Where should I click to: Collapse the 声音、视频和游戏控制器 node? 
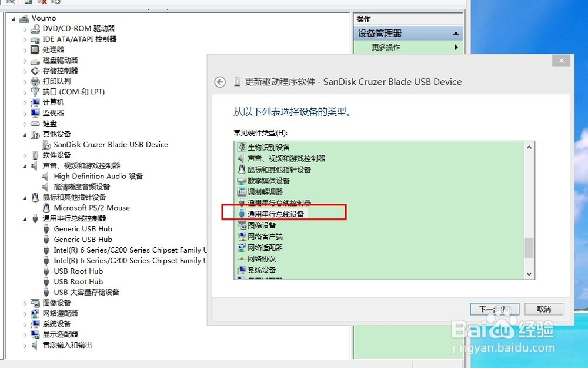pyautogui.click(x=25, y=166)
